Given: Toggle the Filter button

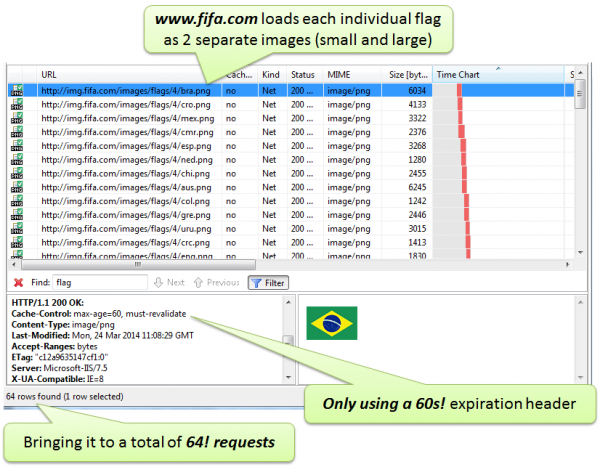Looking at the screenshot, I should point(268,283).
